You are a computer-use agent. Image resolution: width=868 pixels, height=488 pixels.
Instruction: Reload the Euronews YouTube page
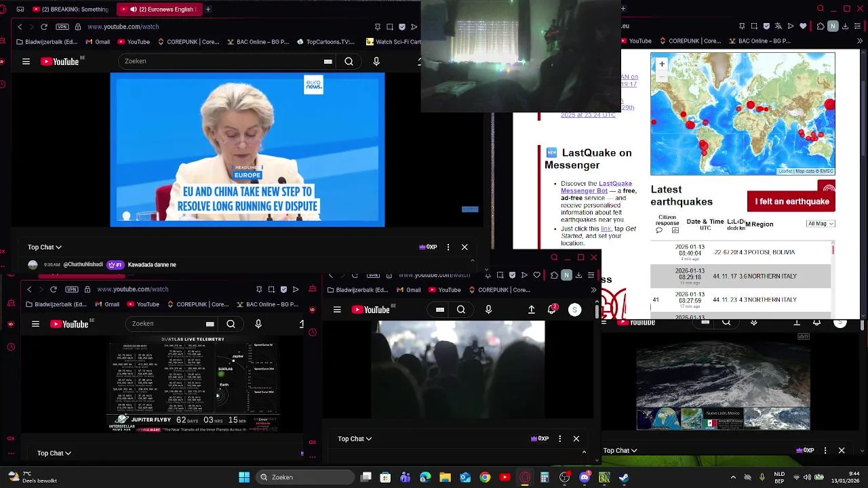pyautogui.click(x=44, y=26)
